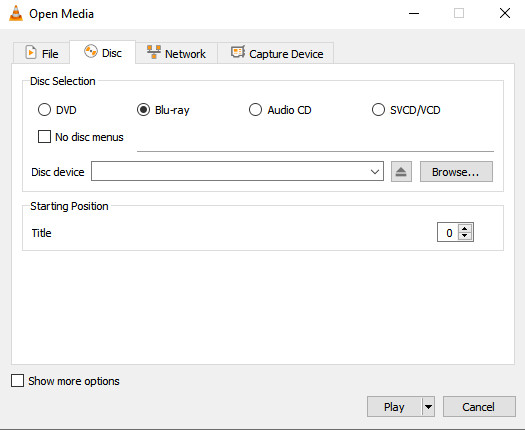Select the Audio CD radio button
Screen dimensions: 525x430
[x=255, y=110]
